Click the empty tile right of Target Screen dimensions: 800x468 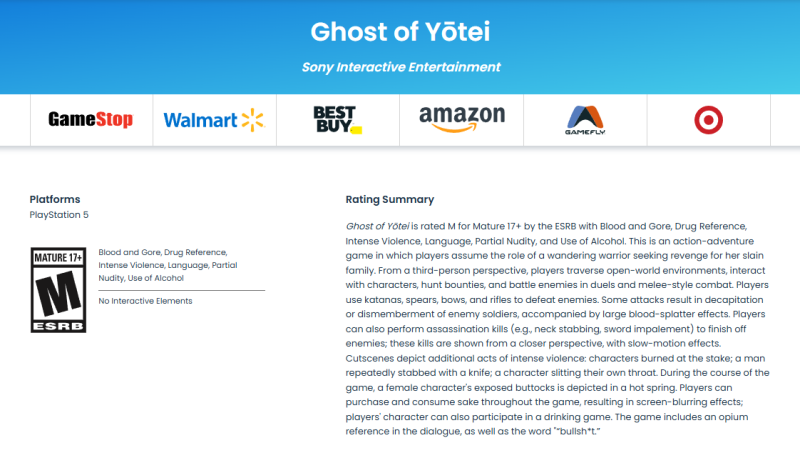tap(785, 121)
